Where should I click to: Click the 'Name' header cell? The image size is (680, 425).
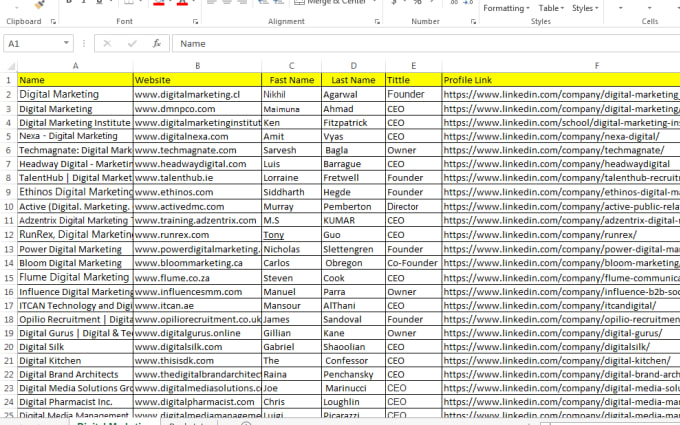point(75,80)
